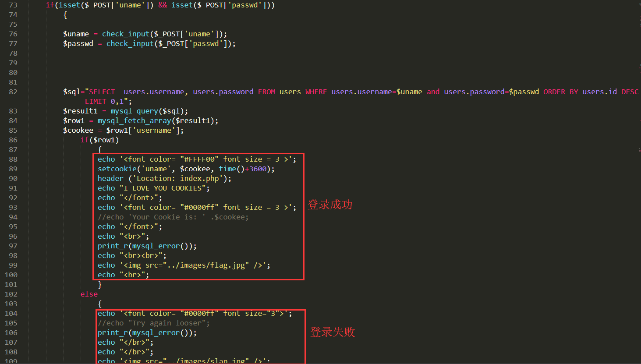This screenshot has width=641, height=364.
Task: Click the mysql_fetch_array function call
Action: pyautogui.click(x=135, y=121)
